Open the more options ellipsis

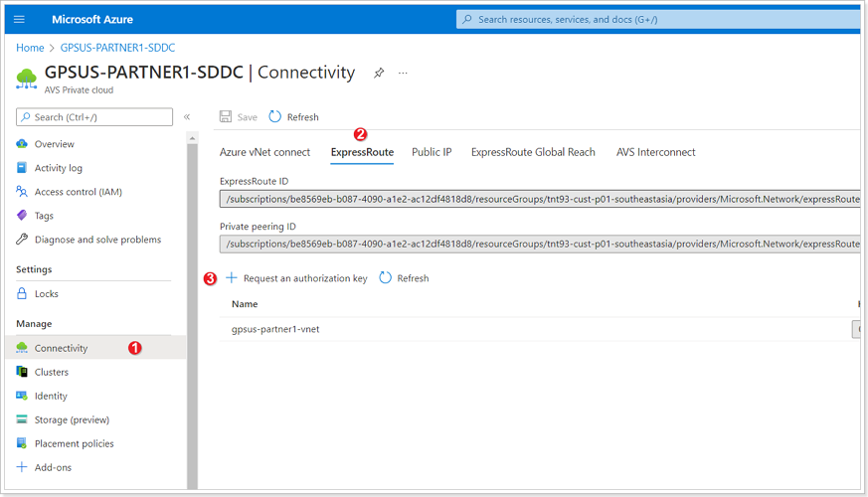[x=403, y=73]
